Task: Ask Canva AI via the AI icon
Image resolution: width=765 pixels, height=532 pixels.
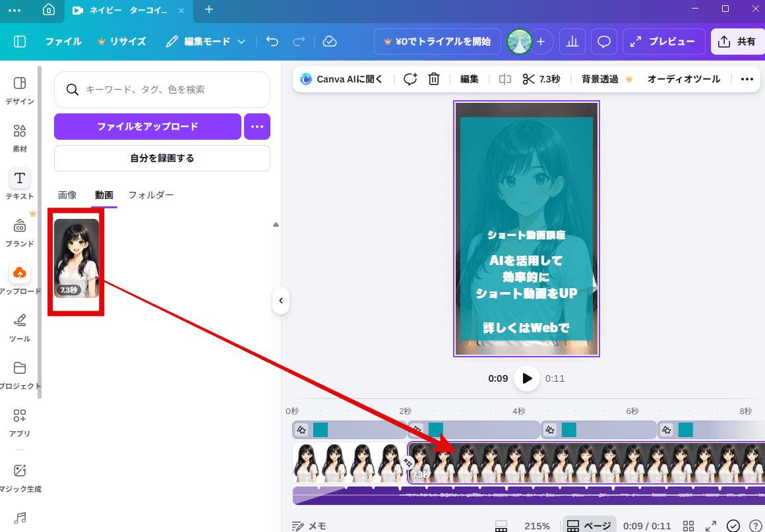Action: point(341,78)
